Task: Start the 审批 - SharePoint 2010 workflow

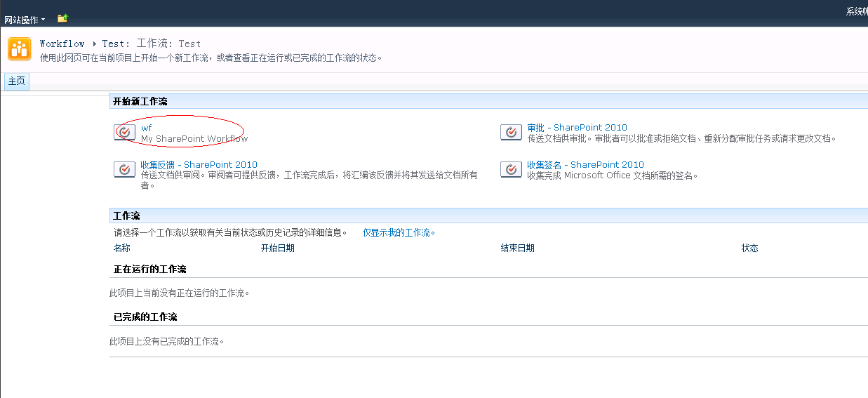Action: (x=577, y=128)
